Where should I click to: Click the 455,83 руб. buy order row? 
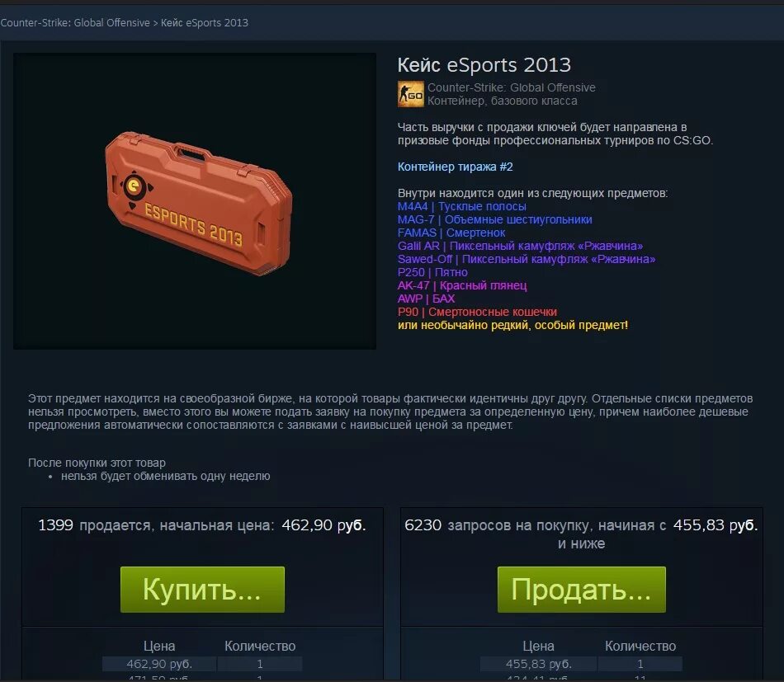[581, 664]
